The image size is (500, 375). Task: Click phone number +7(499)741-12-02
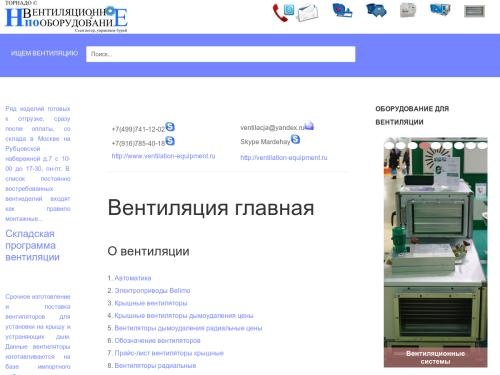pos(138,129)
